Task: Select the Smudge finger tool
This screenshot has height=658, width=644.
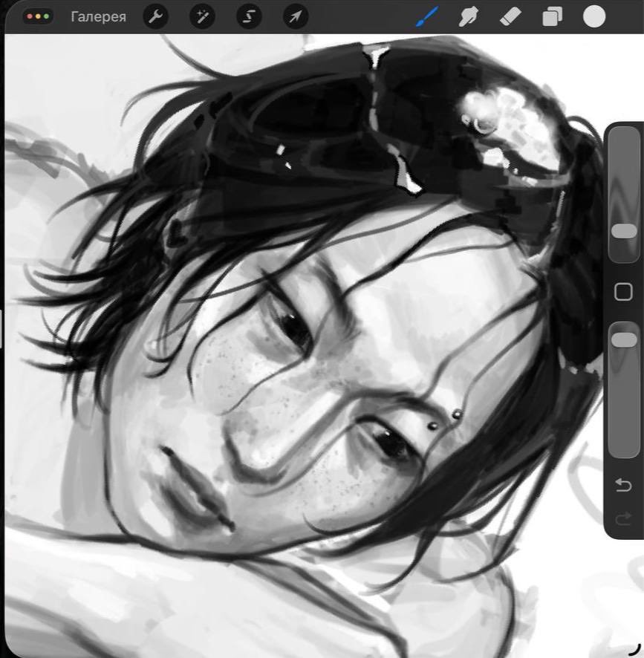Action: [468, 17]
